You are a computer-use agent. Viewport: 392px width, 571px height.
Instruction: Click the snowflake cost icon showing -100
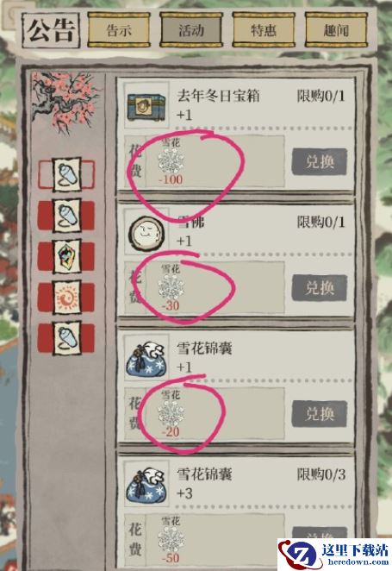[171, 160]
